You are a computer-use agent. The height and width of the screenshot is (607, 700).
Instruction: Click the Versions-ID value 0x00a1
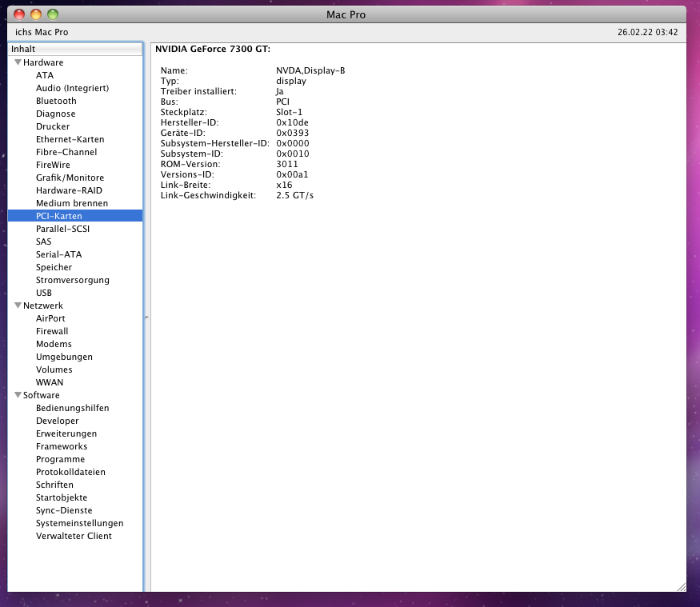(x=292, y=174)
